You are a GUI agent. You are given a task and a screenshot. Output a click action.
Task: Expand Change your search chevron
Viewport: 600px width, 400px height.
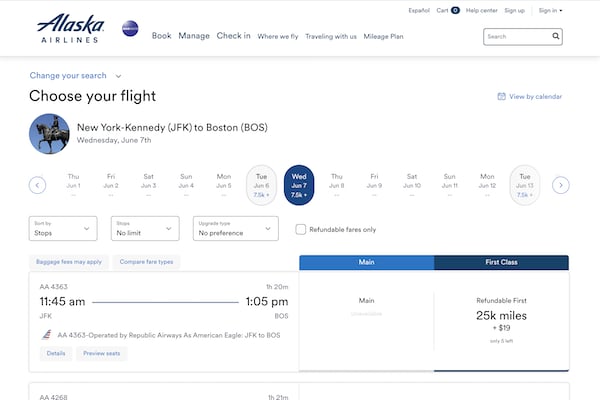[x=118, y=76]
